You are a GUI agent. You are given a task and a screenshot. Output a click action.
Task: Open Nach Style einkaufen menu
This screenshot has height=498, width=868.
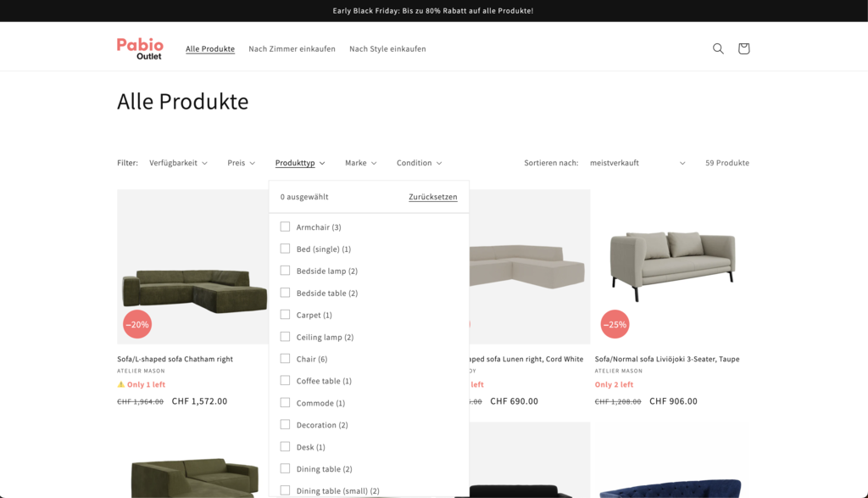point(387,48)
